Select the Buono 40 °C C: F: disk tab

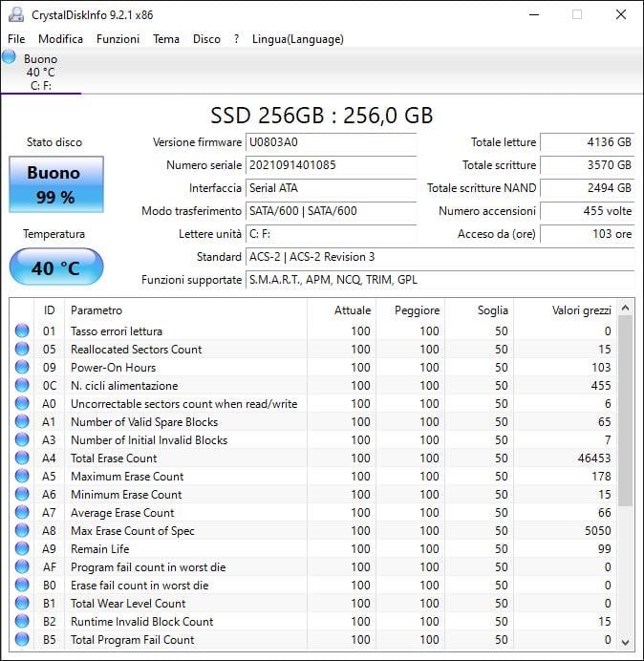(x=40, y=72)
